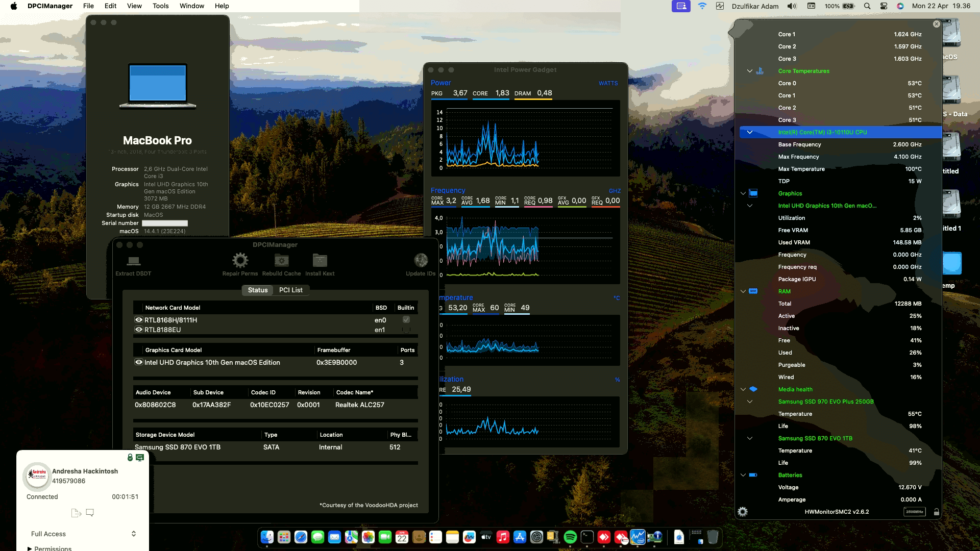Viewport: 980px width, 551px height.
Task: Close the HWMonitorSMC2 panel
Action: point(936,24)
